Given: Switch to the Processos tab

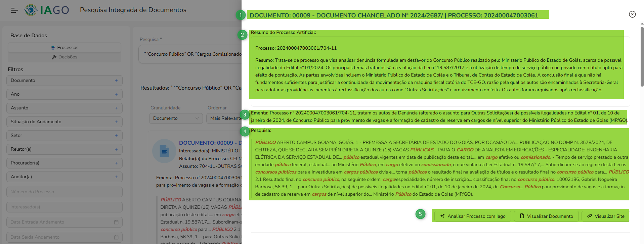Looking at the screenshot, I should coord(65,48).
